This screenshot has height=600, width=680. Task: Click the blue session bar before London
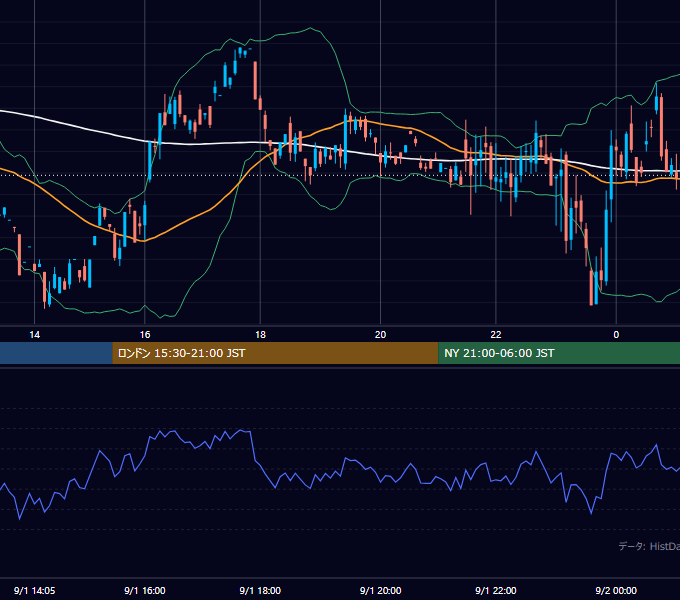[56, 353]
